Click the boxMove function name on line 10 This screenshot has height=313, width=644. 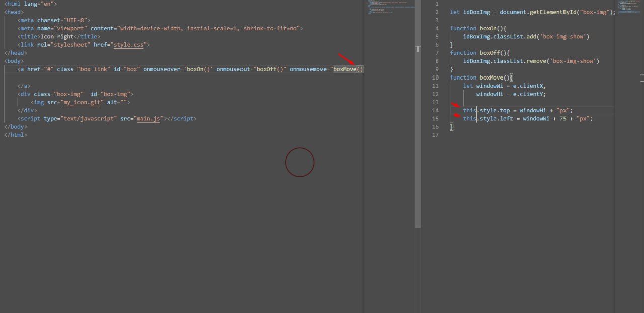pyautogui.click(x=492, y=78)
